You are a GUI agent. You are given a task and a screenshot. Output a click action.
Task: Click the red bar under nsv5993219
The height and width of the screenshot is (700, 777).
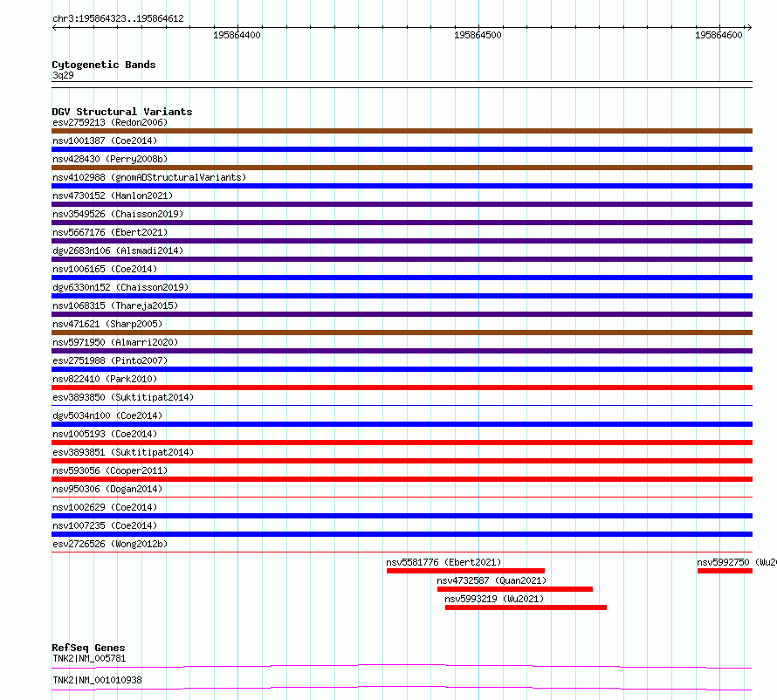[x=526, y=607]
